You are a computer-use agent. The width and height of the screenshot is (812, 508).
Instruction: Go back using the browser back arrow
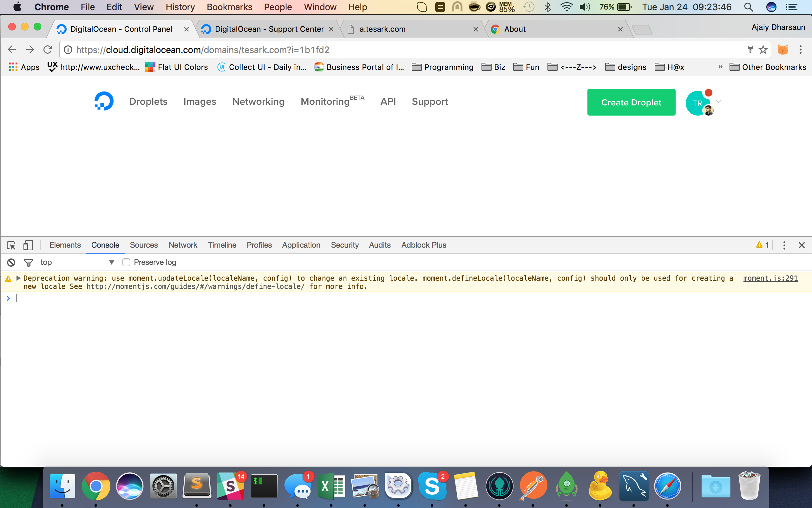12,50
